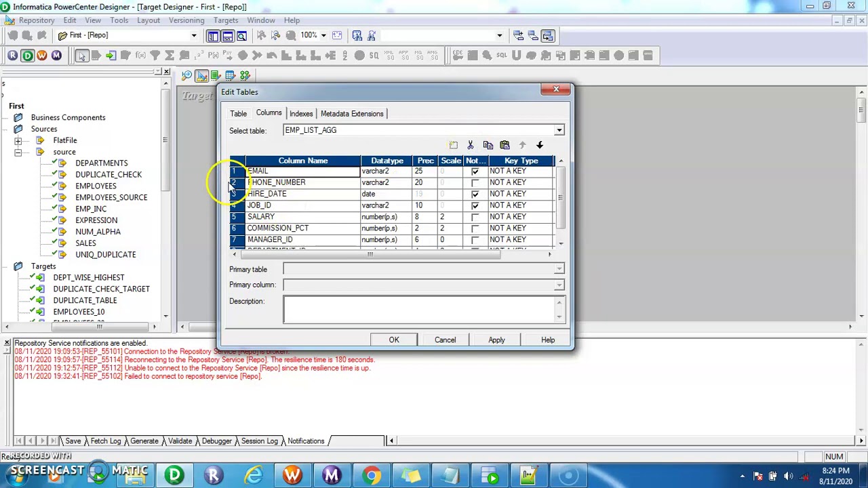Open the Select table dropdown showing EMP_LIST_AGG
This screenshot has height=488, width=868.
tap(559, 130)
